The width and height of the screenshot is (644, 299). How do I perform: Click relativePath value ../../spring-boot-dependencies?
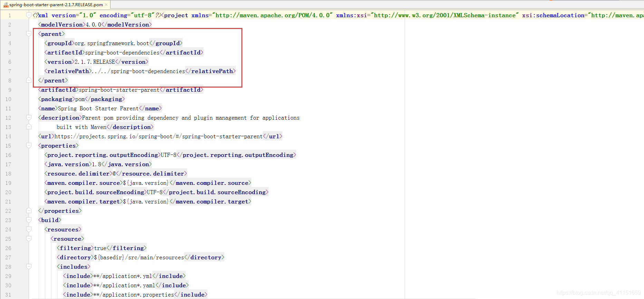point(138,71)
